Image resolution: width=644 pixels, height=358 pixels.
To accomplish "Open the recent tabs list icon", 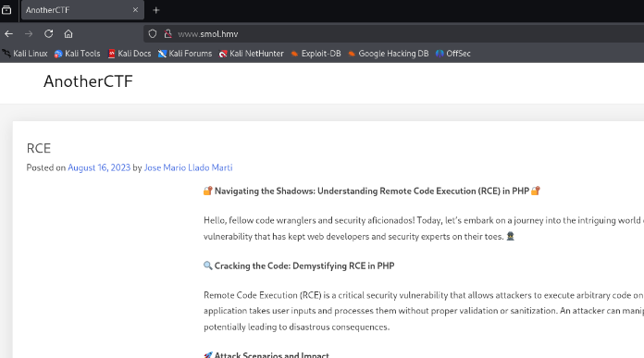I will (6, 10).
